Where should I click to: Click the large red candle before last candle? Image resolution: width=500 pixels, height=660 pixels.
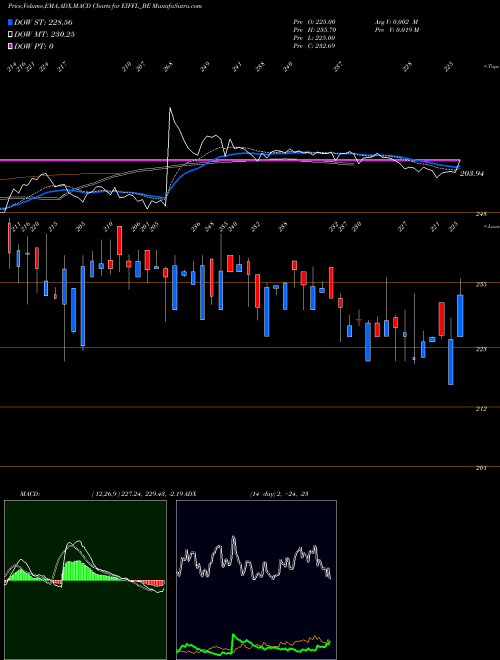click(441, 319)
